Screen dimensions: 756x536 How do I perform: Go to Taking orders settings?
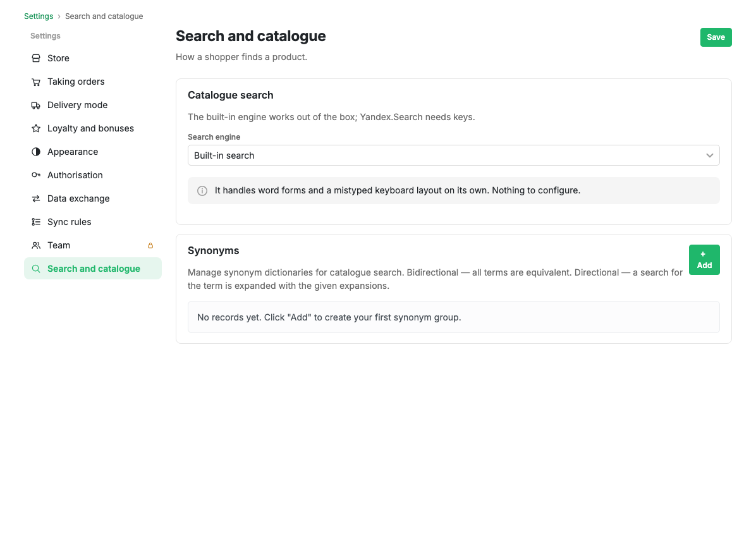coord(92,82)
